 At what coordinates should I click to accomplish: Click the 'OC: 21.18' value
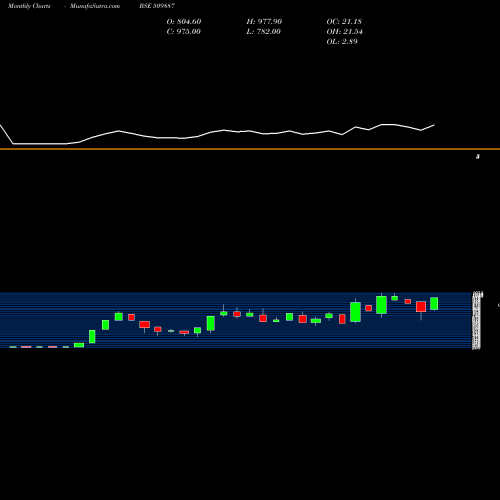click(x=344, y=21)
